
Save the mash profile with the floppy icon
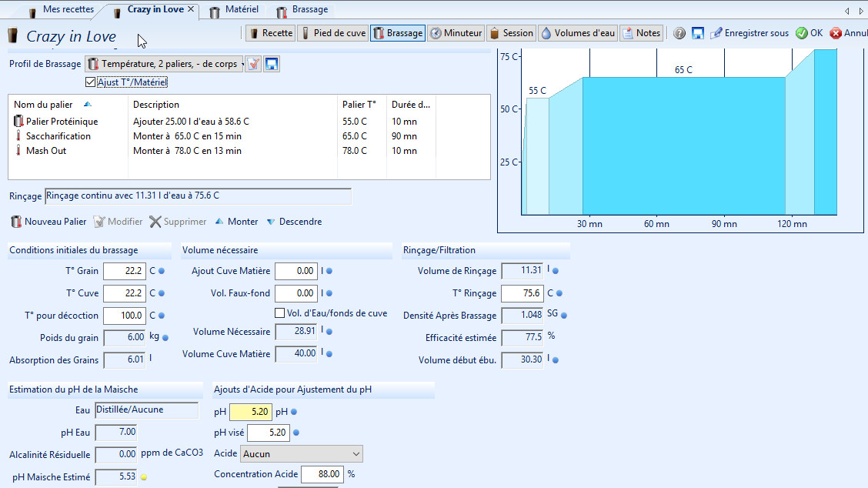click(272, 64)
